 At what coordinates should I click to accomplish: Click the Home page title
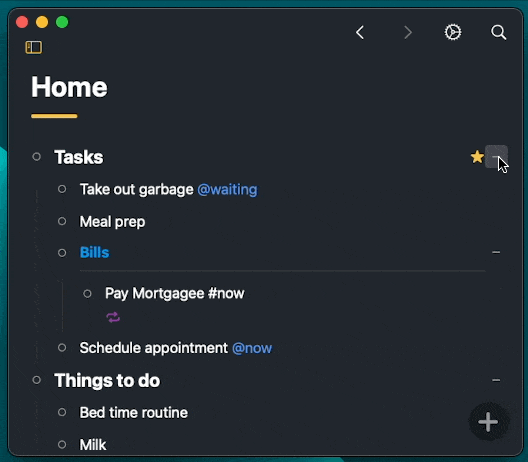pyautogui.click(x=69, y=87)
